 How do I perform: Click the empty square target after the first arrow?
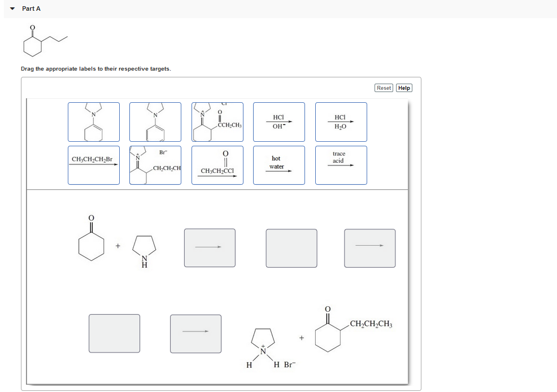pos(291,247)
